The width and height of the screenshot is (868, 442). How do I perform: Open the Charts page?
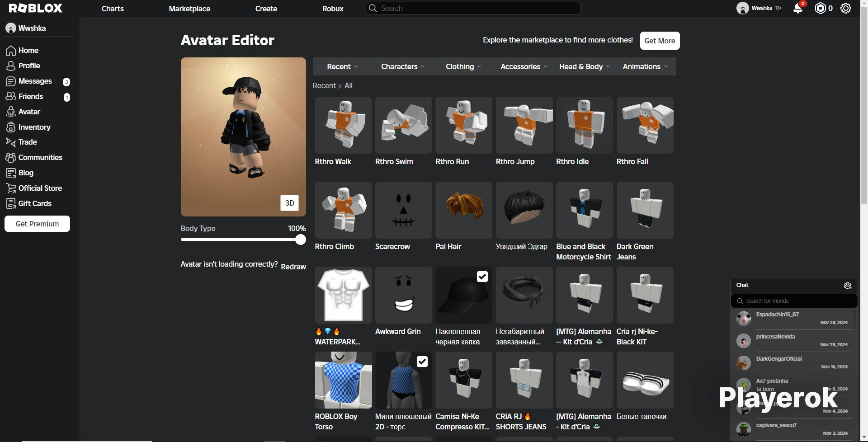[113, 9]
